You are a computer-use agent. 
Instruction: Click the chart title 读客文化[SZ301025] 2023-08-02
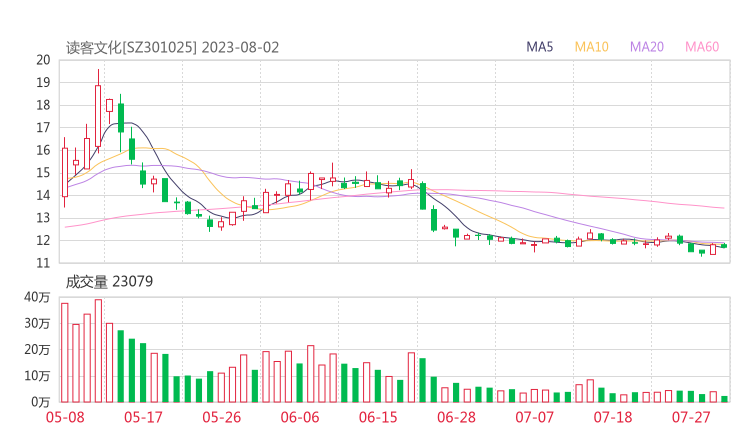point(172,48)
